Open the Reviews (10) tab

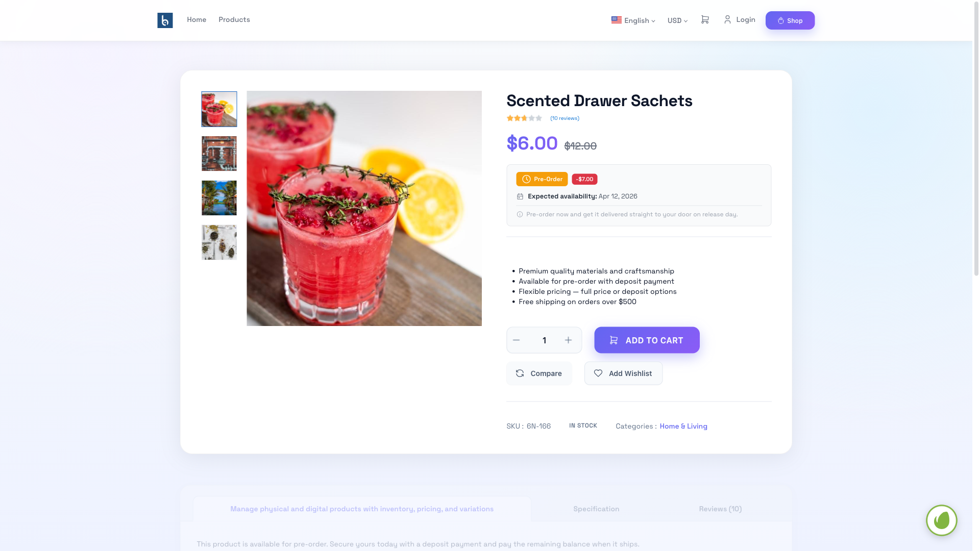[720, 509]
